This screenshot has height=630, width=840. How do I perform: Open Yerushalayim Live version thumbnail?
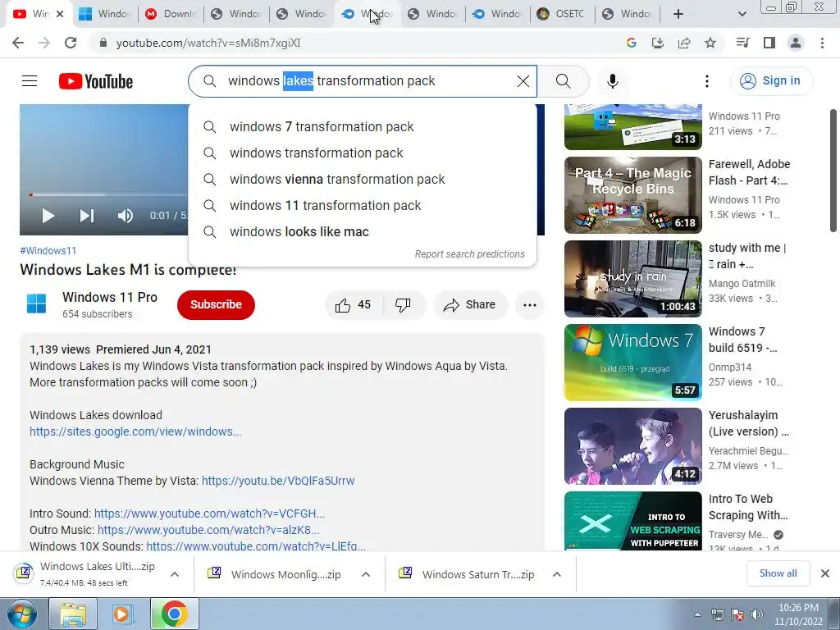(x=632, y=446)
